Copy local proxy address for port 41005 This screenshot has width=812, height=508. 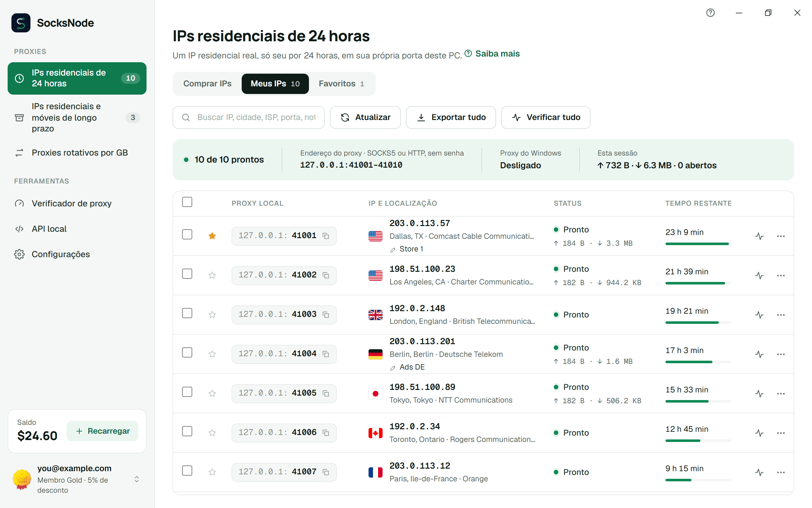[x=325, y=393]
